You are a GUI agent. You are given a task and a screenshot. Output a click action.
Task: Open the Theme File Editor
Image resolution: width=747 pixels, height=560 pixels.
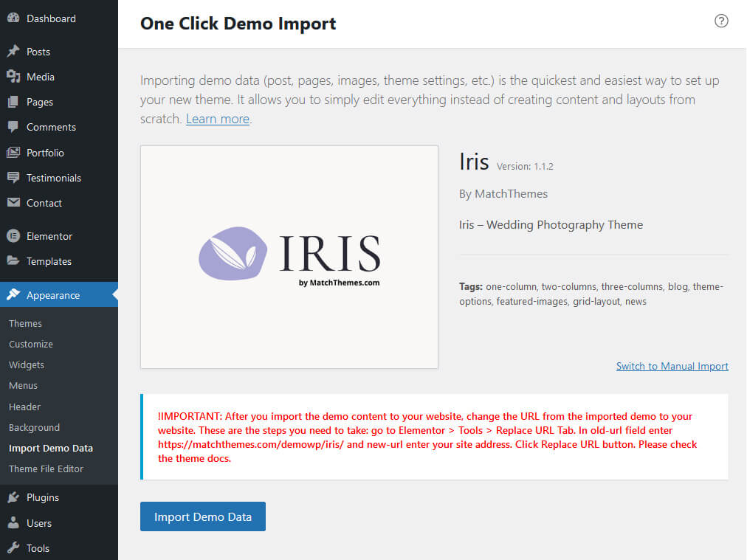pos(46,469)
